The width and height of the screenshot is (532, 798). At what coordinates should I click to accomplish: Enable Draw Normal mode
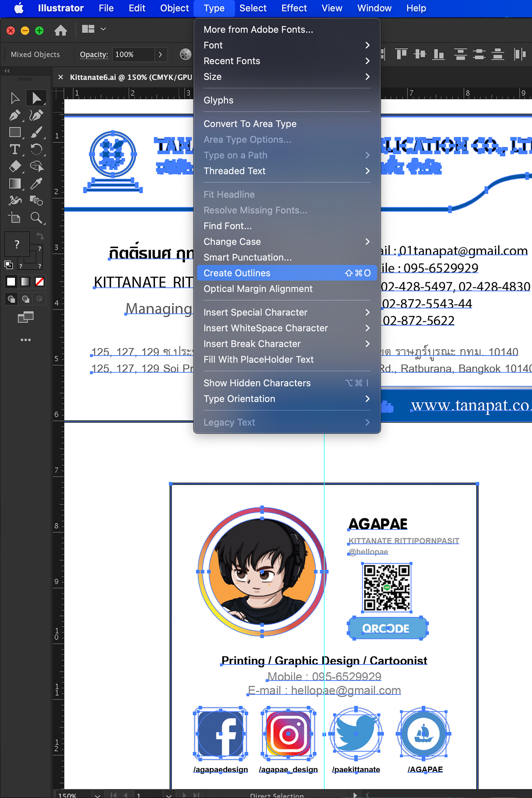tap(12, 299)
